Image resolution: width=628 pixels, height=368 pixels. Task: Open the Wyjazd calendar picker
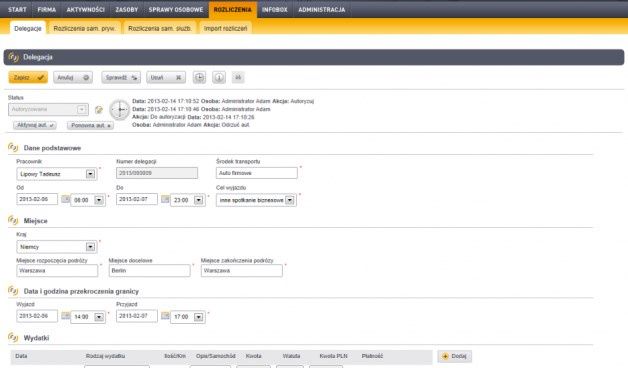pos(65,316)
